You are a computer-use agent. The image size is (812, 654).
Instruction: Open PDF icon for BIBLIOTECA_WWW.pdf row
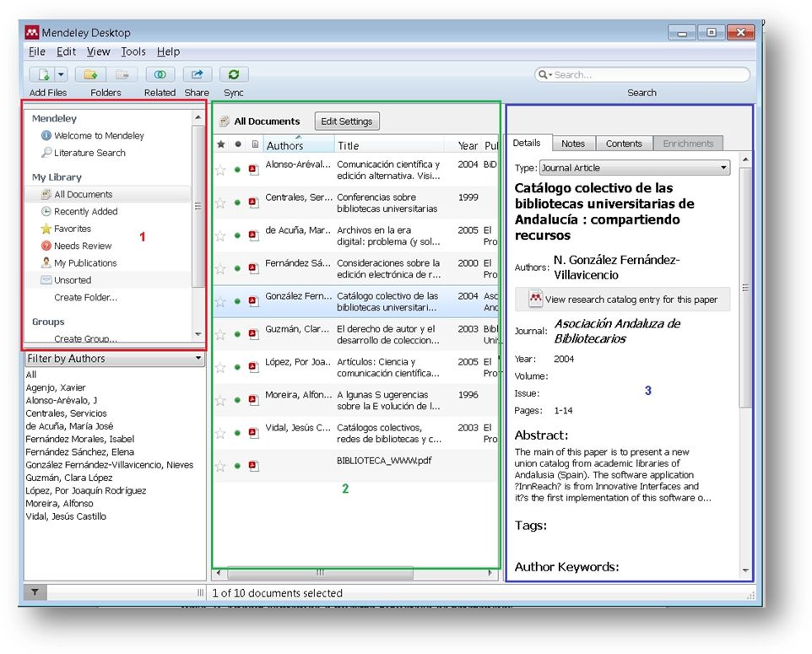coord(253,466)
